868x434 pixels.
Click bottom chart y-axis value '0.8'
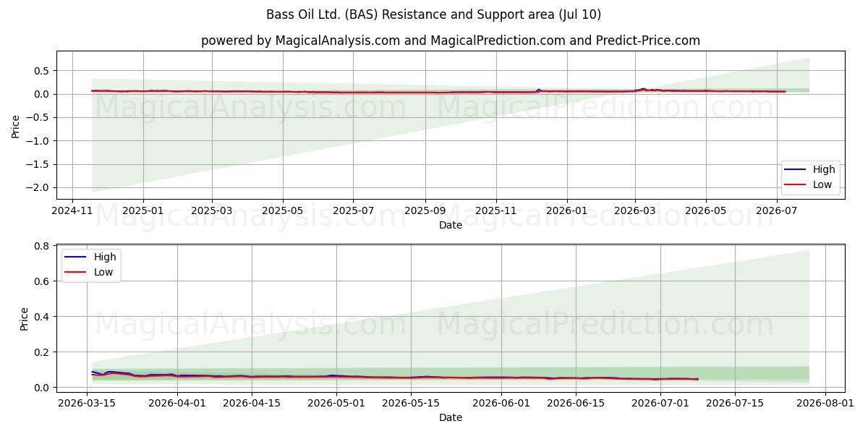[42, 246]
